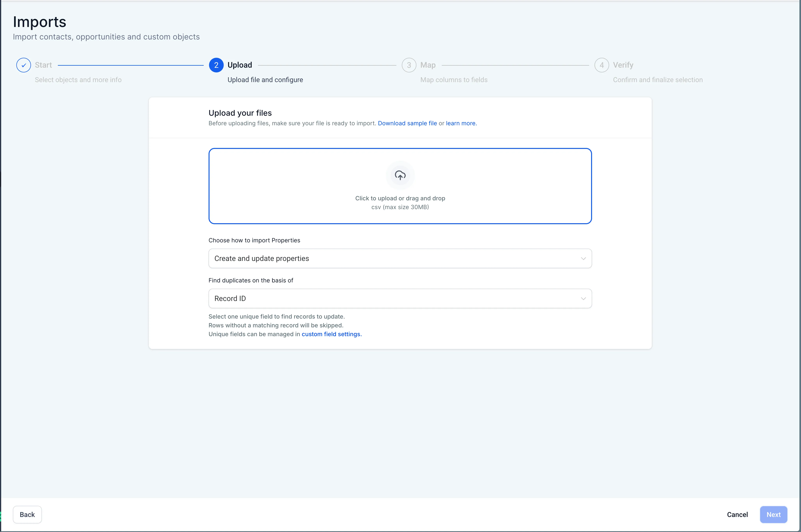This screenshot has height=532, width=801.
Task: Click the step 4 Verify circle
Action: tap(601, 65)
